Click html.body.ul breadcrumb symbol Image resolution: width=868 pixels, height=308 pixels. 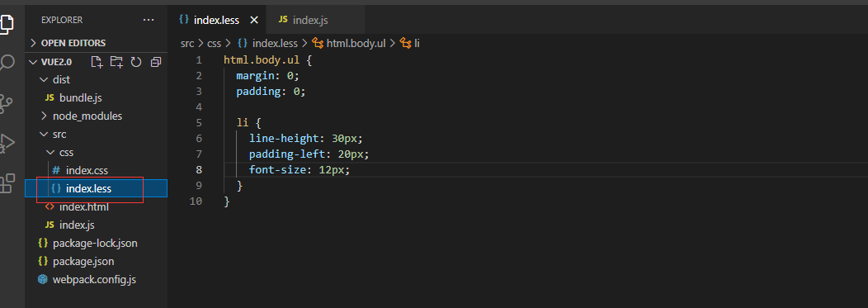coord(356,43)
